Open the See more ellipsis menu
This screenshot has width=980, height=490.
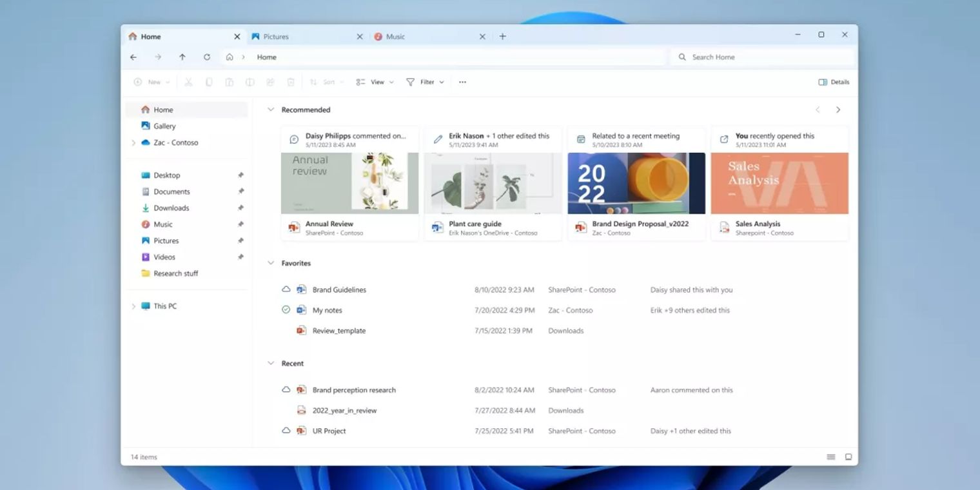pyautogui.click(x=462, y=82)
